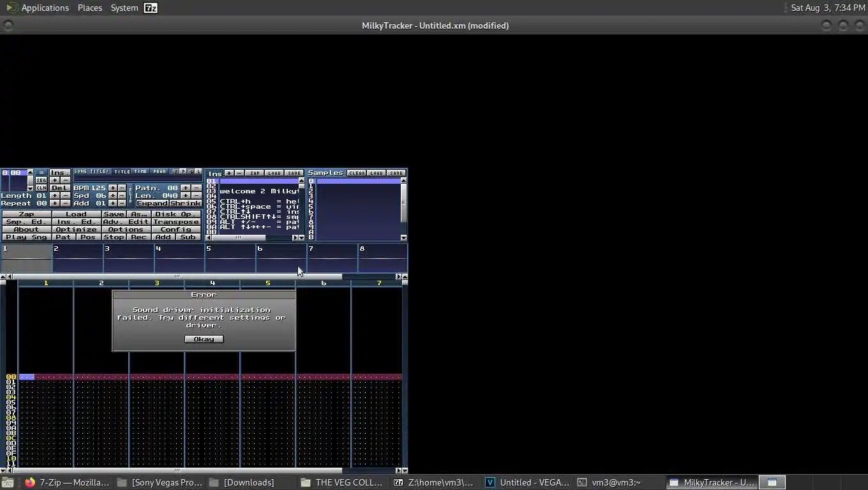Toggle the L live button
The height and width of the screenshot is (490, 868).
point(198,172)
